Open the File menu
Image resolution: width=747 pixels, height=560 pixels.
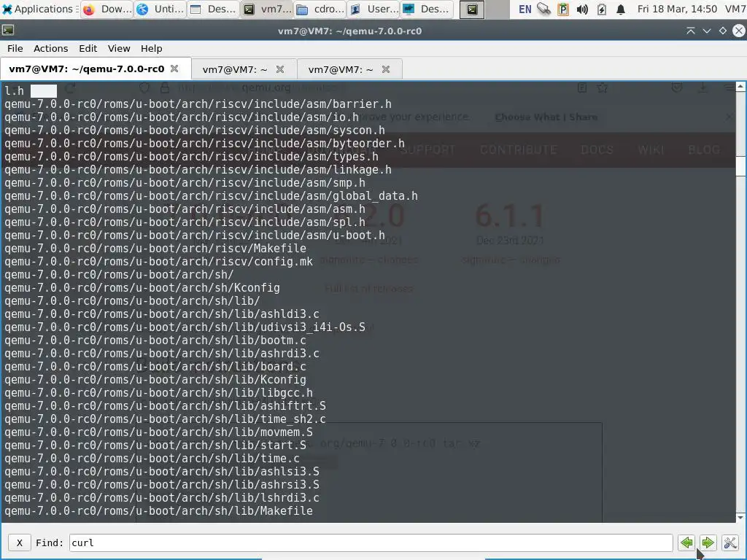[x=15, y=49]
